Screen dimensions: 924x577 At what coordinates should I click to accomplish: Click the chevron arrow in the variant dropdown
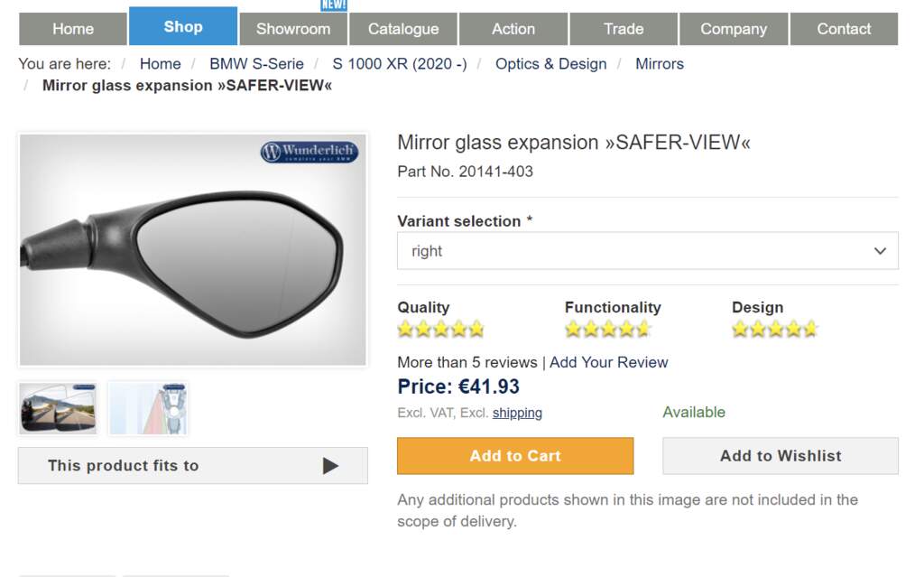[x=880, y=251]
